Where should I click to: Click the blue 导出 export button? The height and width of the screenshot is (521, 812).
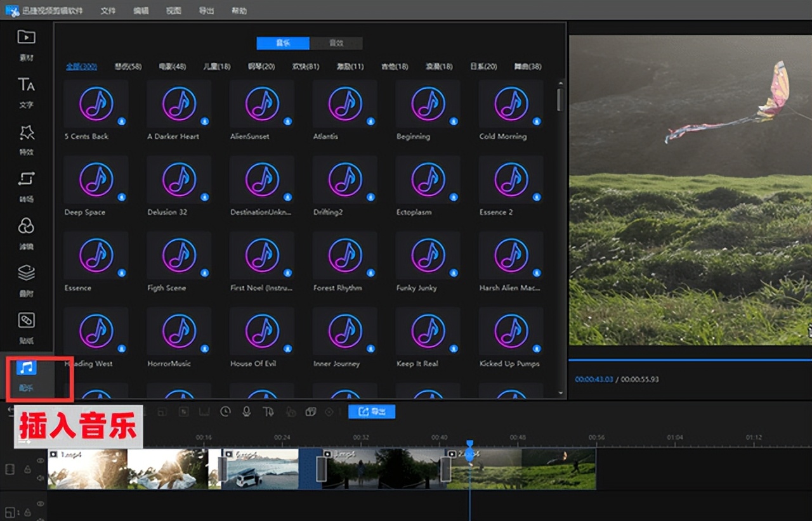click(x=372, y=412)
